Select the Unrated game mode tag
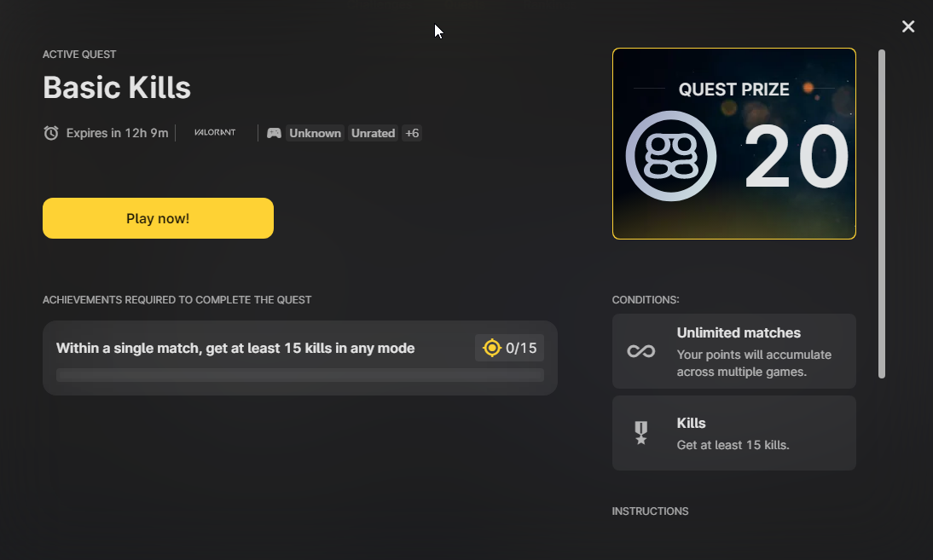Image resolution: width=933 pixels, height=560 pixels. pyautogui.click(x=373, y=133)
